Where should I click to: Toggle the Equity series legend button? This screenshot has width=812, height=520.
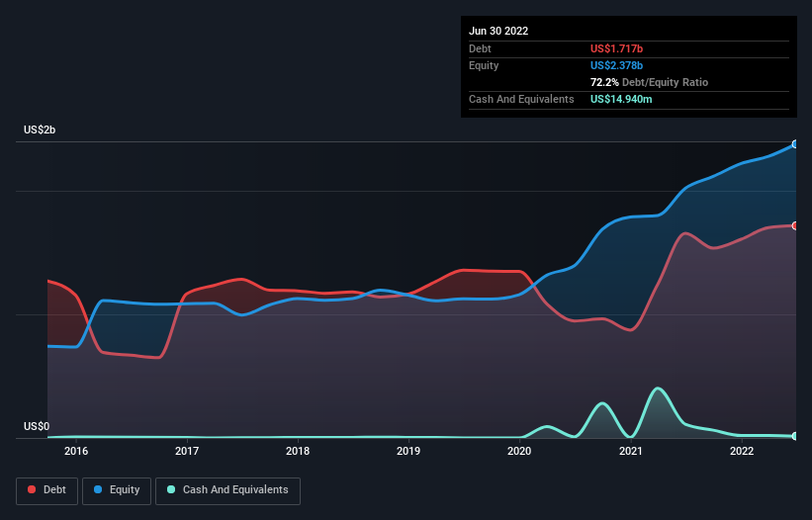point(117,490)
